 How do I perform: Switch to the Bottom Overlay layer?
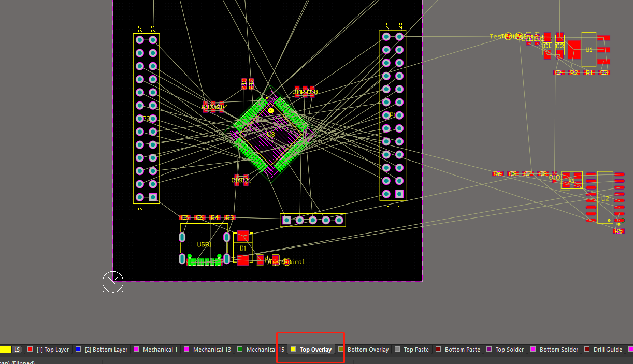tap(370, 350)
